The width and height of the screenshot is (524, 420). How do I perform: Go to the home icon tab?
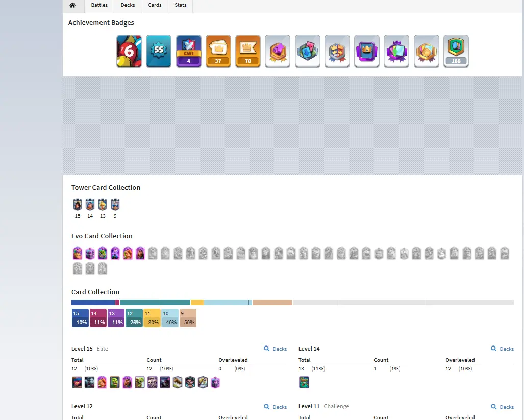[x=72, y=5]
